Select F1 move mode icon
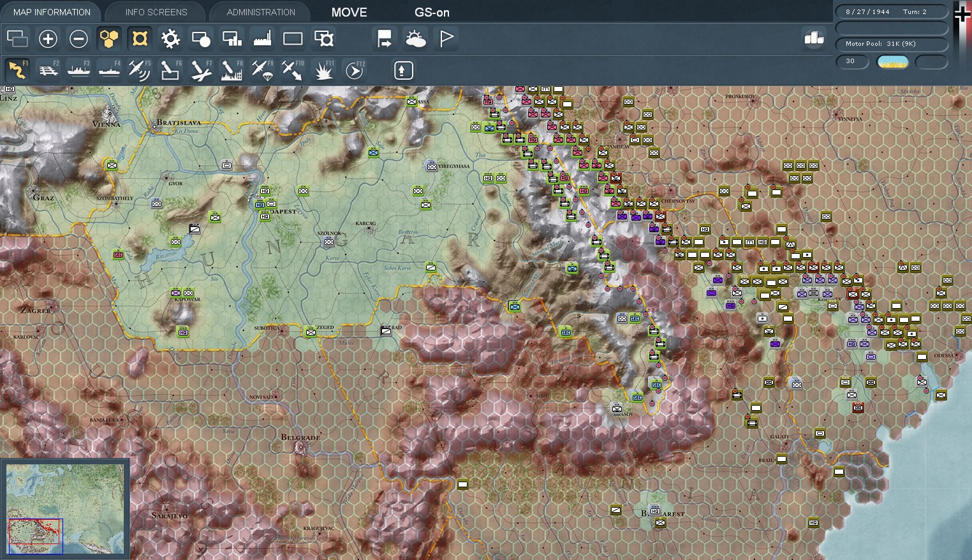The height and width of the screenshot is (560, 972). point(17,70)
